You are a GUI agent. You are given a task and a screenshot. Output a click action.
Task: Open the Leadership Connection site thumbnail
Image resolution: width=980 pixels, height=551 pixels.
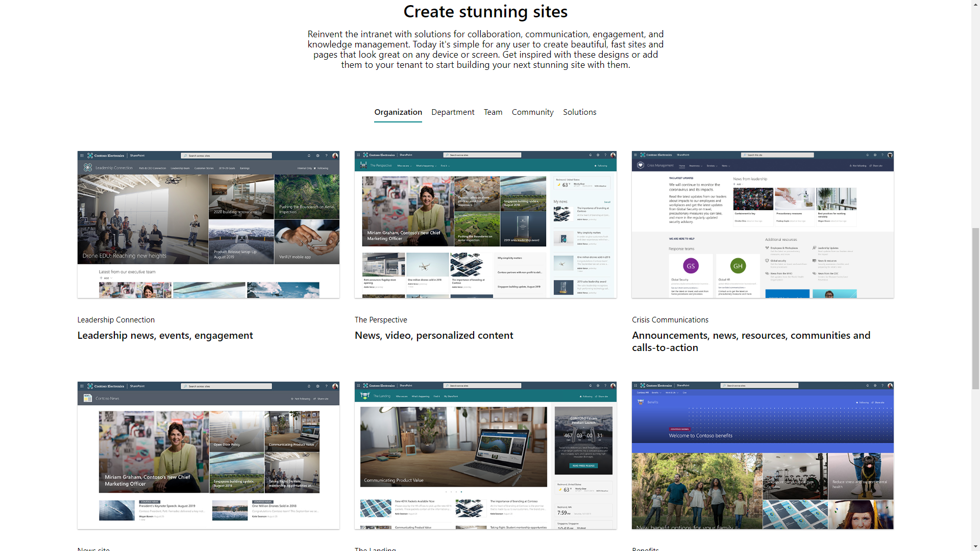(x=208, y=224)
